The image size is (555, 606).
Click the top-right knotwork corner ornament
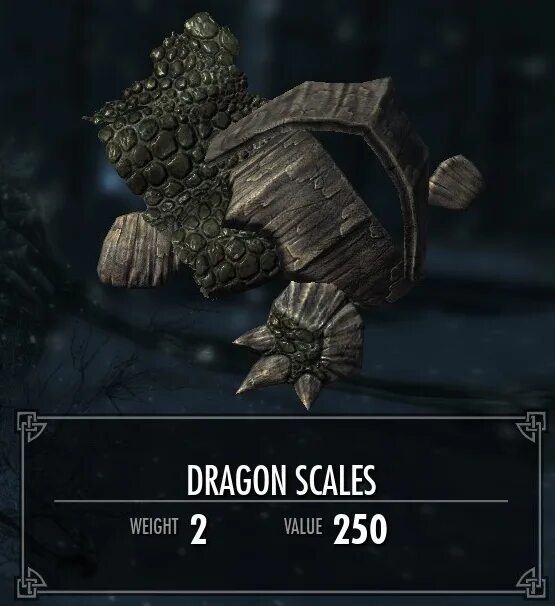pos(532,426)
